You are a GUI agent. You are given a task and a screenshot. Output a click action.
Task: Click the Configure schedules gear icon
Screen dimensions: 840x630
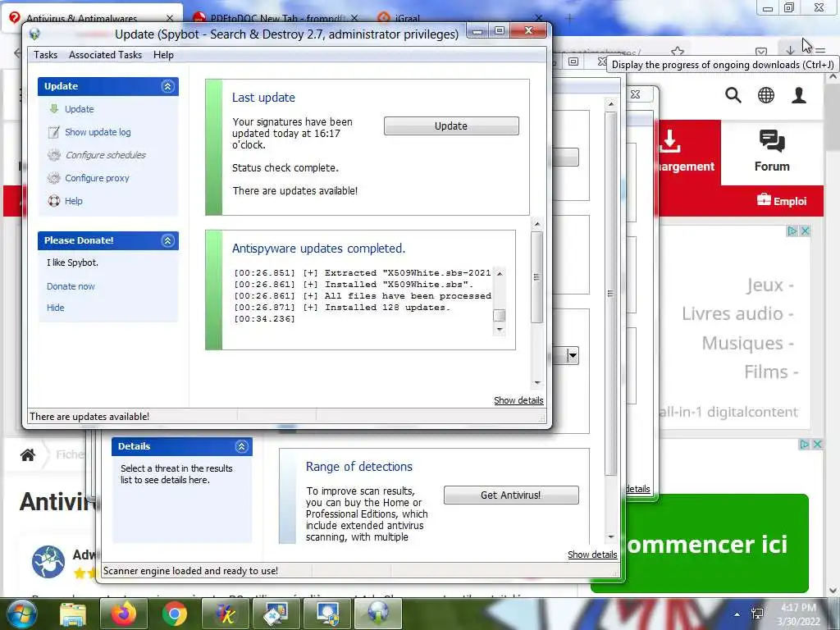pyautogui.click(x=53, y=155)
